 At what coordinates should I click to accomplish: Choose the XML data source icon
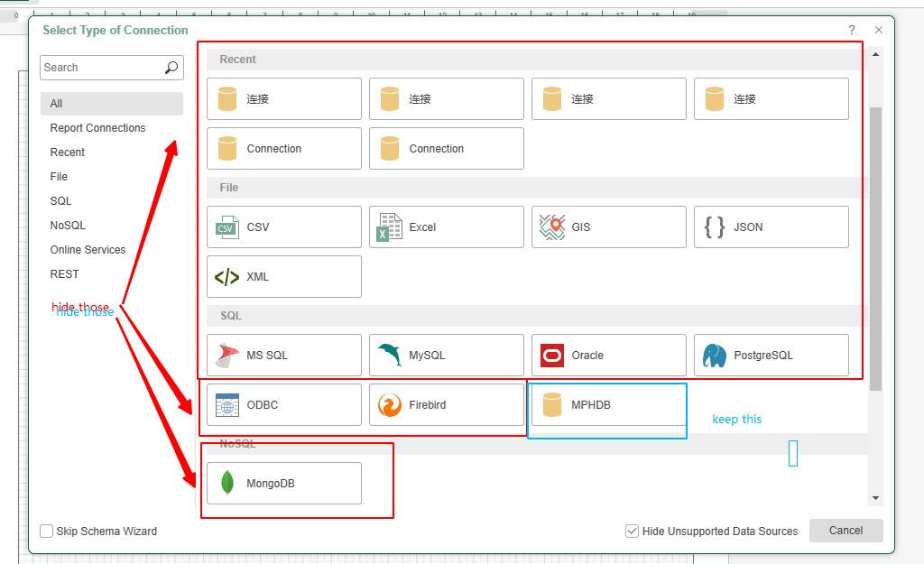coord(226,277)
